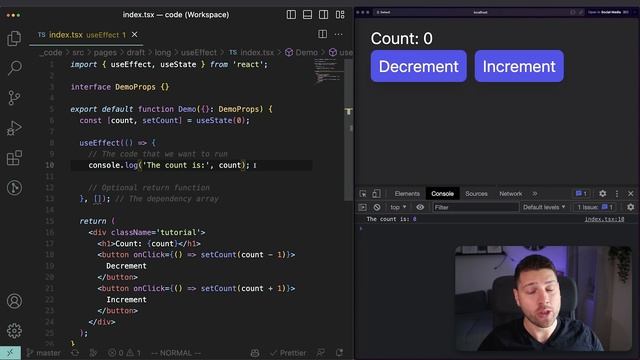The width and height of the screenshot is (640, 360).
Task: Open the notifications bell in status bar
Action: [x=339, y=353]
